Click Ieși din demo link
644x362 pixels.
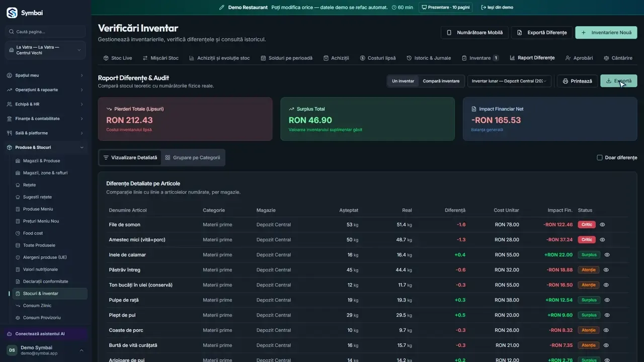point(497,8)
